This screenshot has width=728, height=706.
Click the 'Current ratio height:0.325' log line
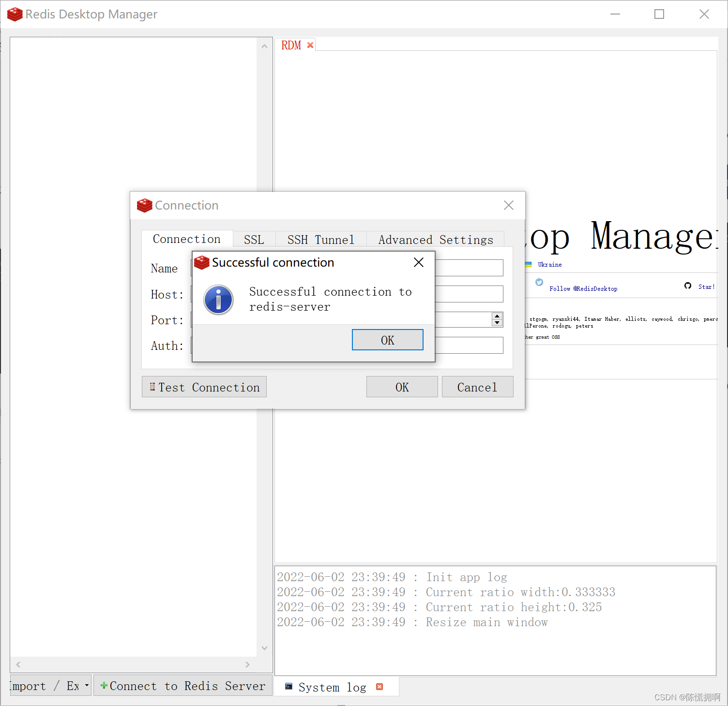pos(439,607)
